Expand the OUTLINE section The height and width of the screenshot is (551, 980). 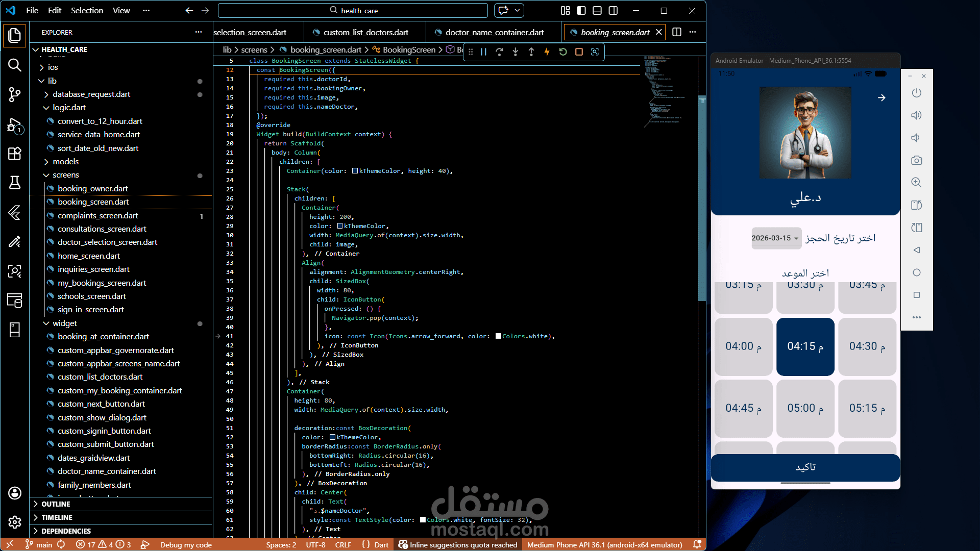click(56, 504)
